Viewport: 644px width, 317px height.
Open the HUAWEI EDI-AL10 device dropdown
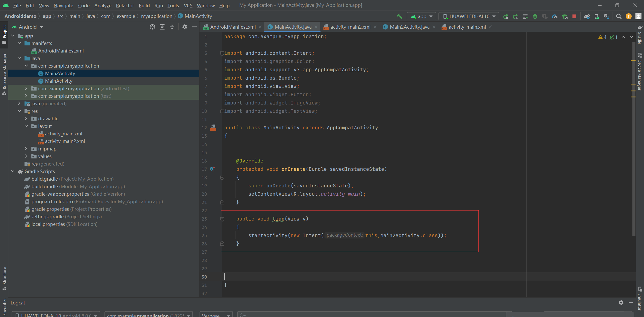point(469,16)
